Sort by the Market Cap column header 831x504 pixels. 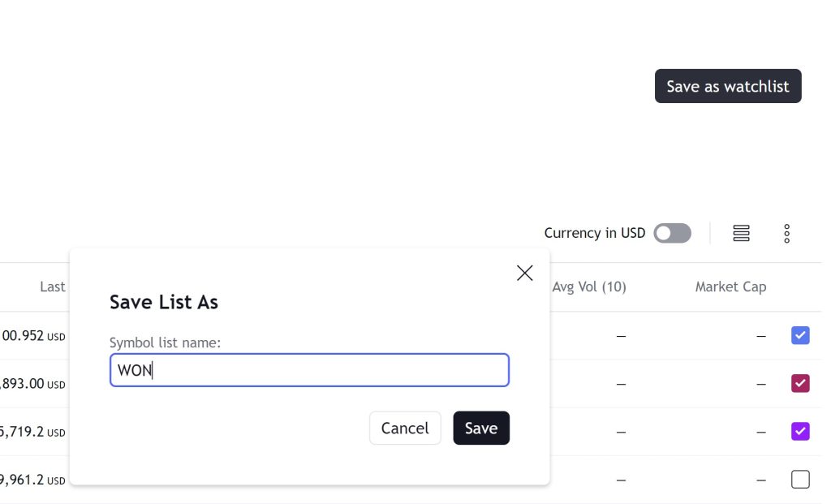pyautogui.click(x=730, y=286)
